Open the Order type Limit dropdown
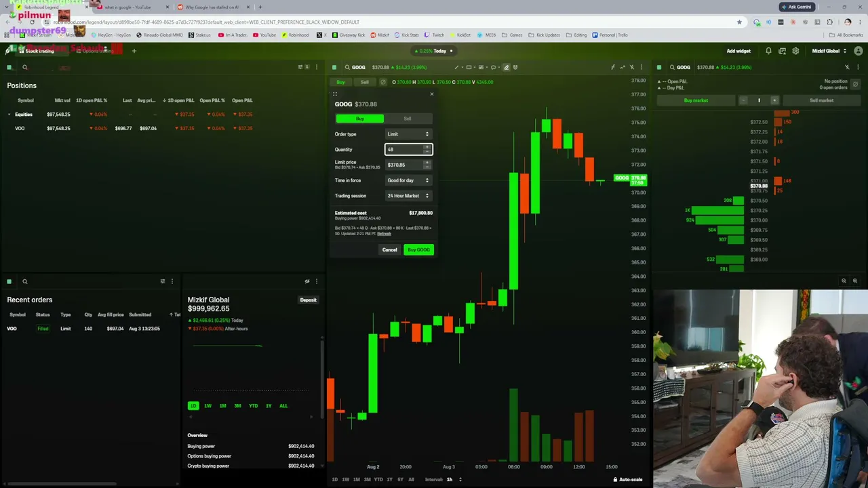This screenshot has width=868, height=488. pyautogui.click(x=408, y=134)
